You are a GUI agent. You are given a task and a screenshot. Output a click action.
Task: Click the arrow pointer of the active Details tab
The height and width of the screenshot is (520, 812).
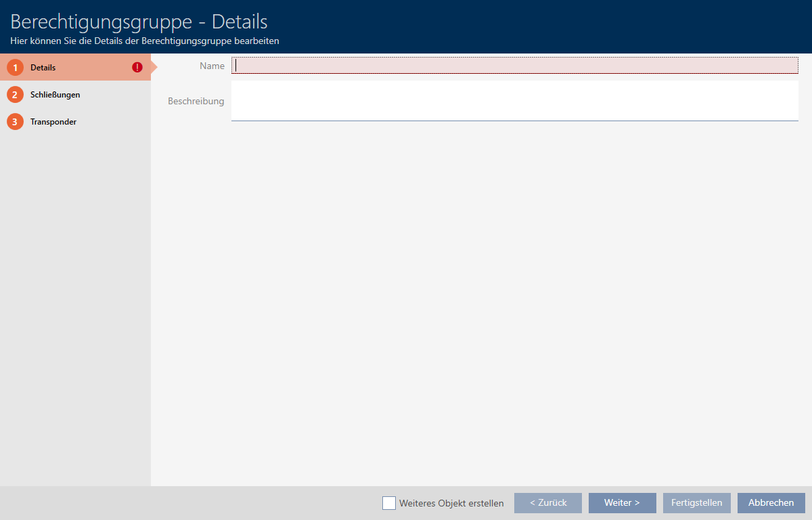tap(154, 68)
